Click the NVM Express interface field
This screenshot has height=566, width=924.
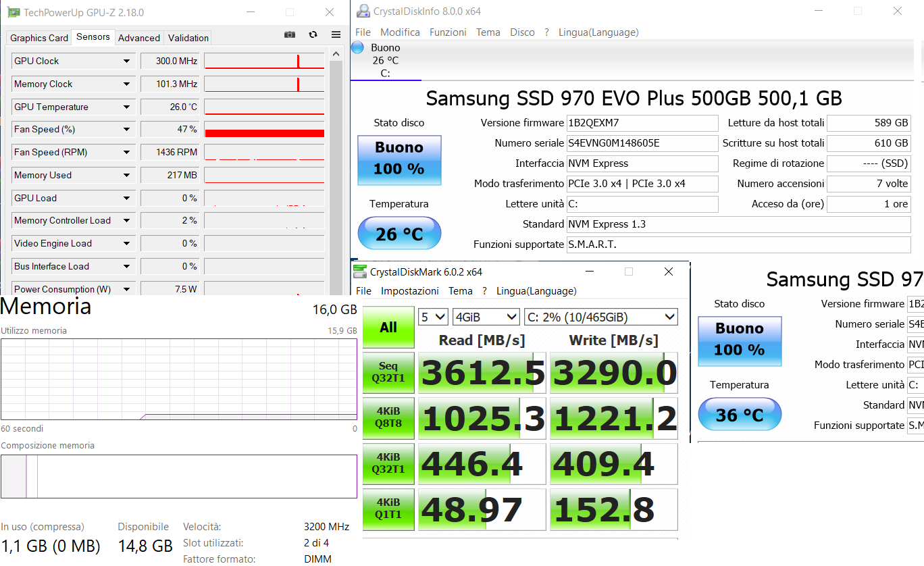click(642, 163)
